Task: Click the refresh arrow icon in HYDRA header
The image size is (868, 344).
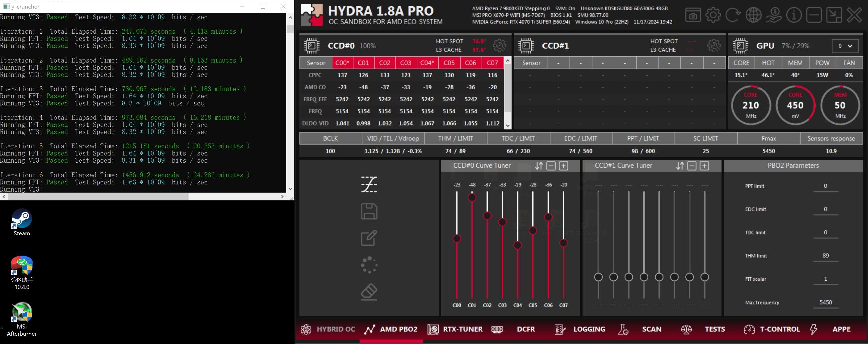Action: pos(733,15)
